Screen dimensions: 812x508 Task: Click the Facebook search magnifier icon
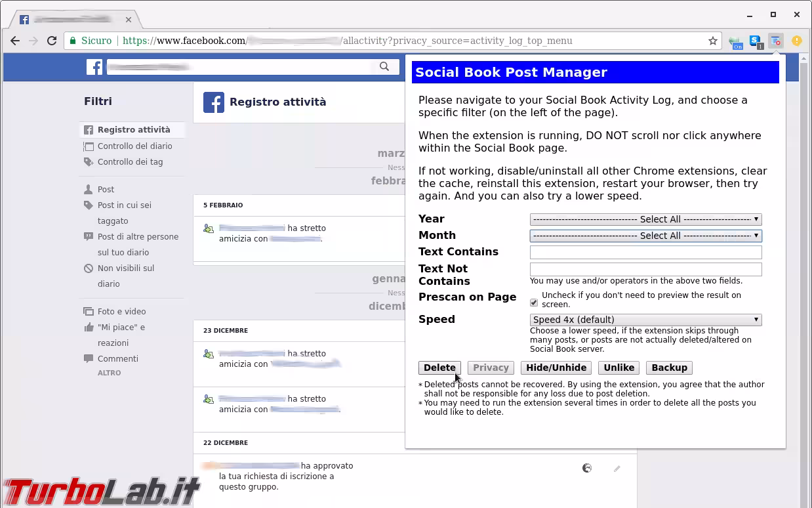coord(384,66)
